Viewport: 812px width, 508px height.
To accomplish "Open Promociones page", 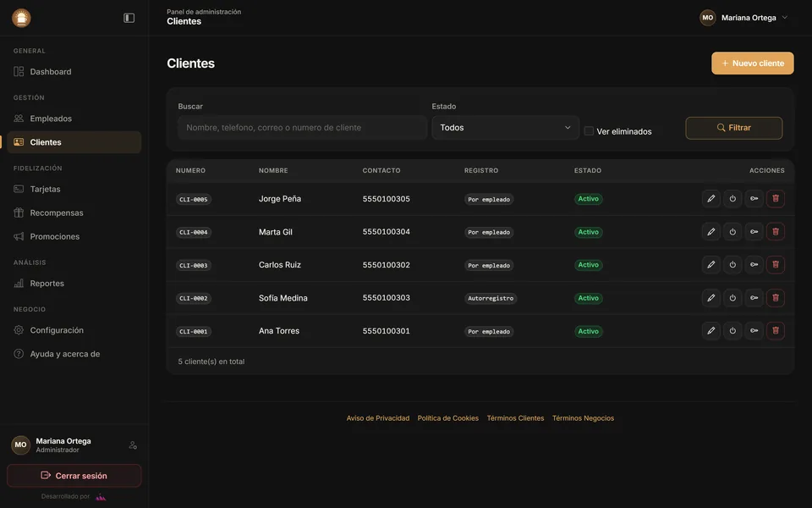I will click(74, 236).
